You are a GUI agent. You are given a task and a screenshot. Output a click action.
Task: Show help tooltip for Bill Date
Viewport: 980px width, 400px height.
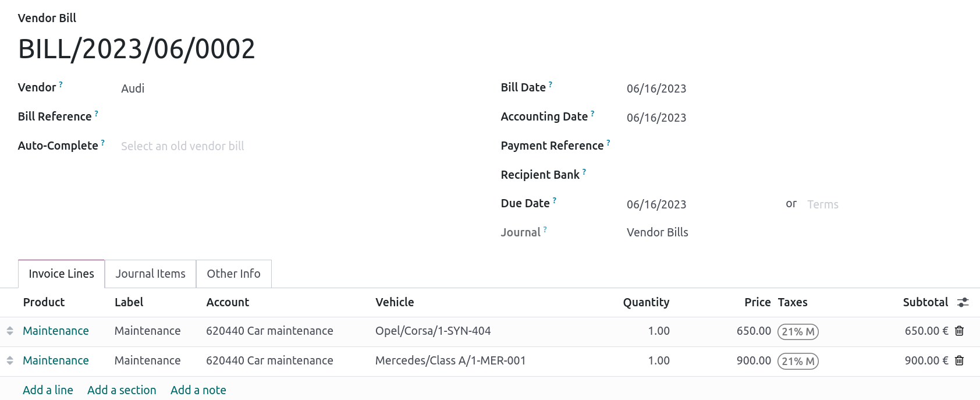550,84
